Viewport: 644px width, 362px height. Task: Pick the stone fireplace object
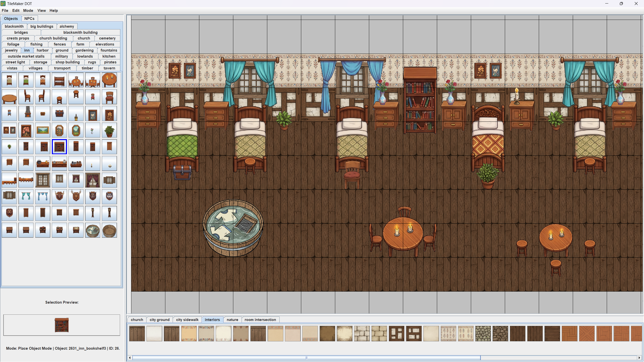pos(26,113)
